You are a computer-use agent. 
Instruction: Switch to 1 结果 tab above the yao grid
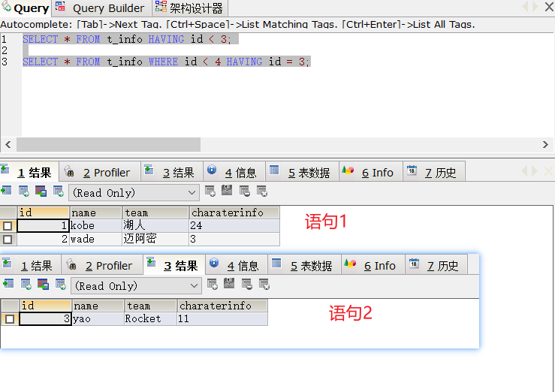[31, 265]
